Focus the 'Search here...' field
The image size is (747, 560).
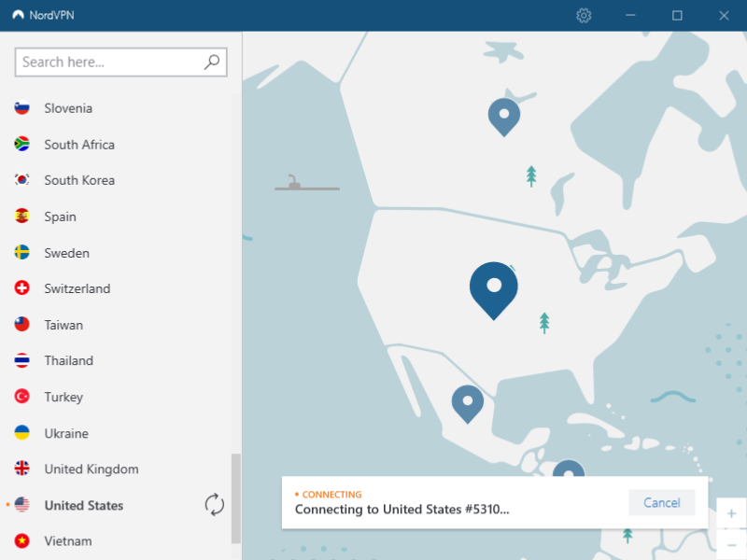[x=121, y=62]
